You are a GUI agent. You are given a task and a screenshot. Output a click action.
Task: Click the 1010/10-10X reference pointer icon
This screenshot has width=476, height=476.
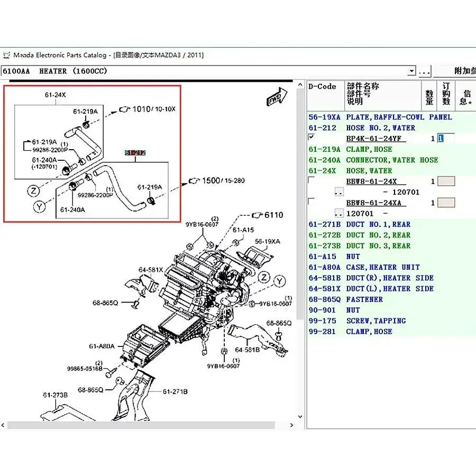(124, 109)
